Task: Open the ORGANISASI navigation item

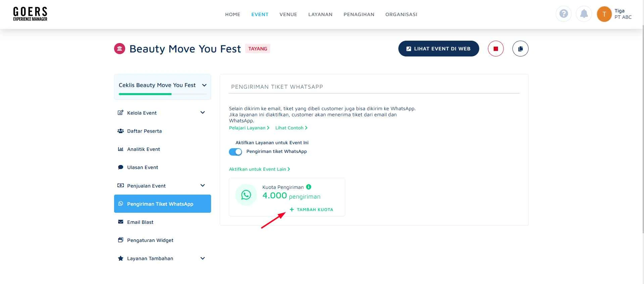Action: pyautogui.click(x=401, y=14)
